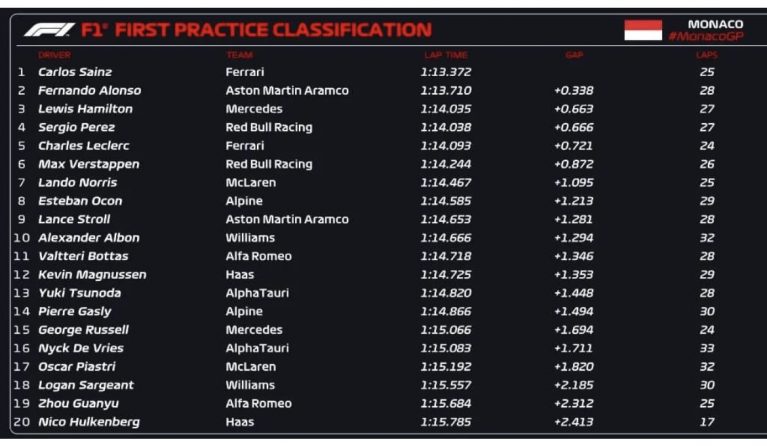Select the #MonacoGP hashtag
This screenshot has height=446, width=767.
[705, 36]
